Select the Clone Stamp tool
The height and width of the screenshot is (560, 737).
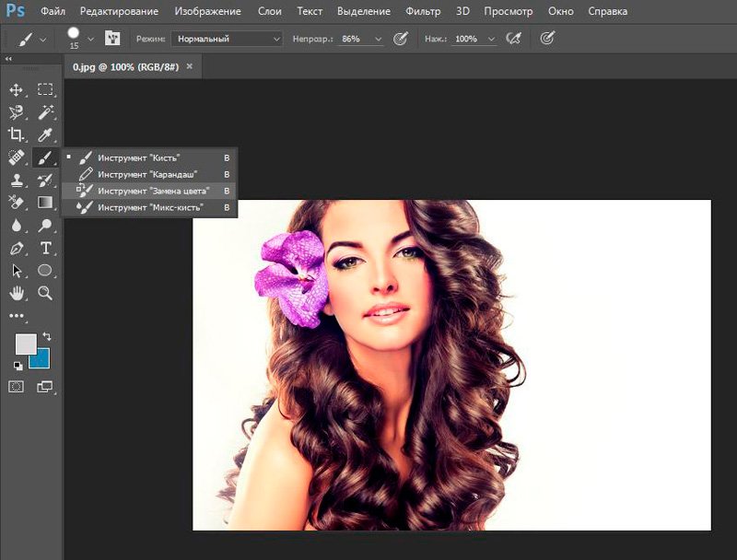coord(16,180)
